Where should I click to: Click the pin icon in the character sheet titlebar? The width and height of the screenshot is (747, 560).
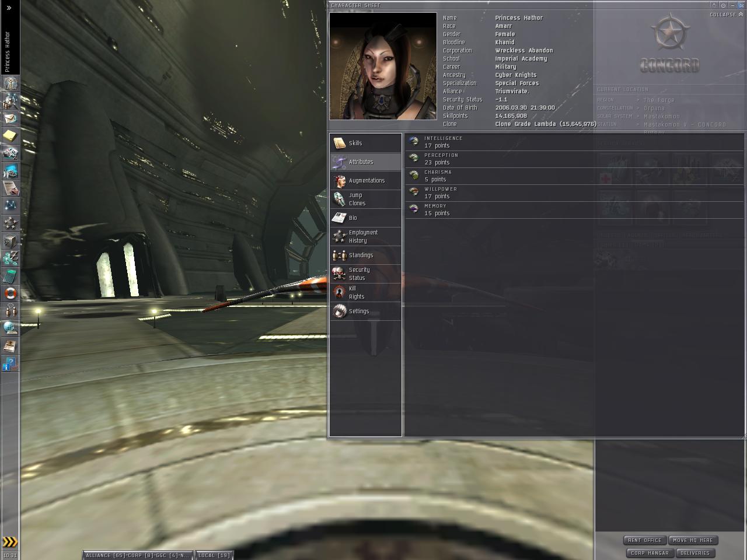723,5
